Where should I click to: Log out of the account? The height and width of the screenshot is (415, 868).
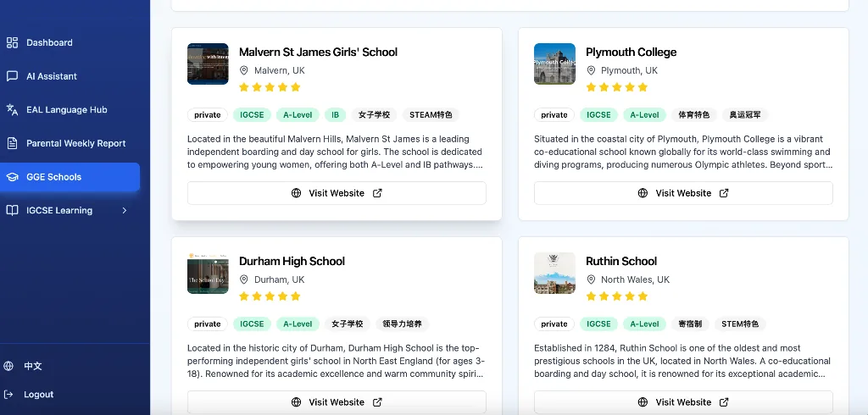coord(38,395)
